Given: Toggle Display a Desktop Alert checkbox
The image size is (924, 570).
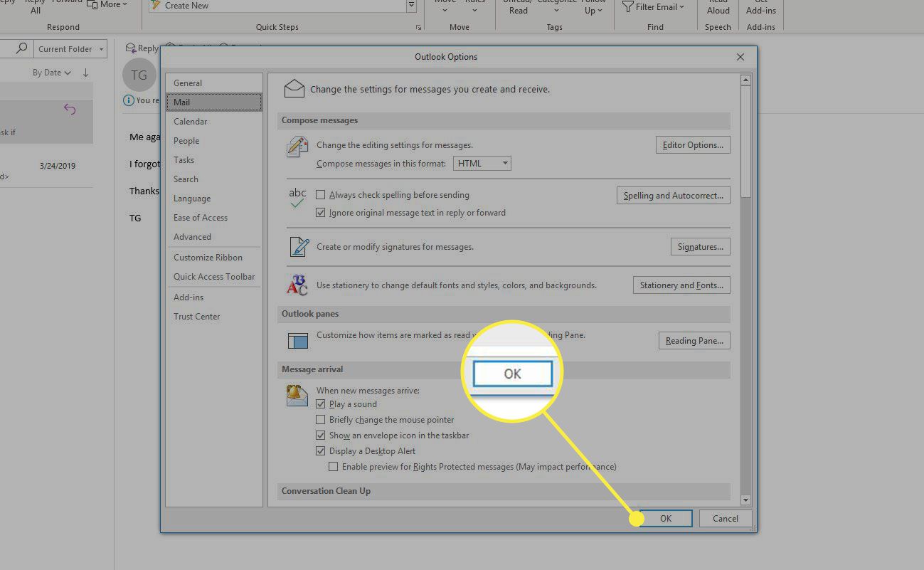Looking at the screenshot, I should pos(321,451).
